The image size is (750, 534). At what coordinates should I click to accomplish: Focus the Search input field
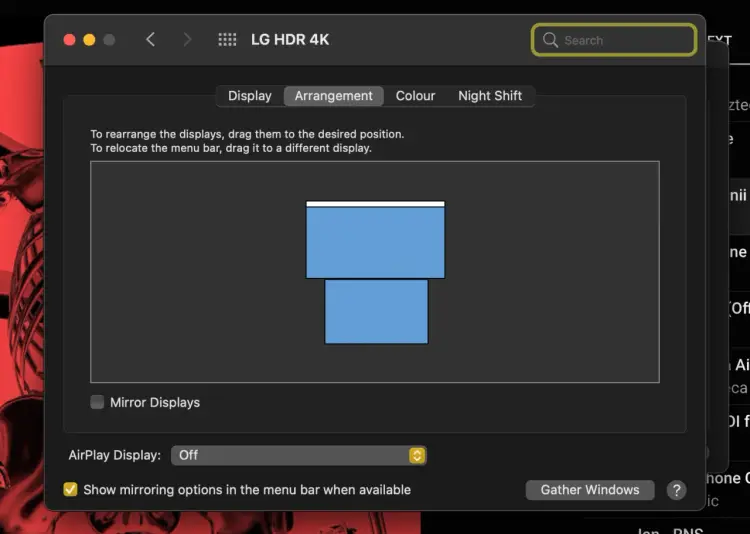[614, 40]
